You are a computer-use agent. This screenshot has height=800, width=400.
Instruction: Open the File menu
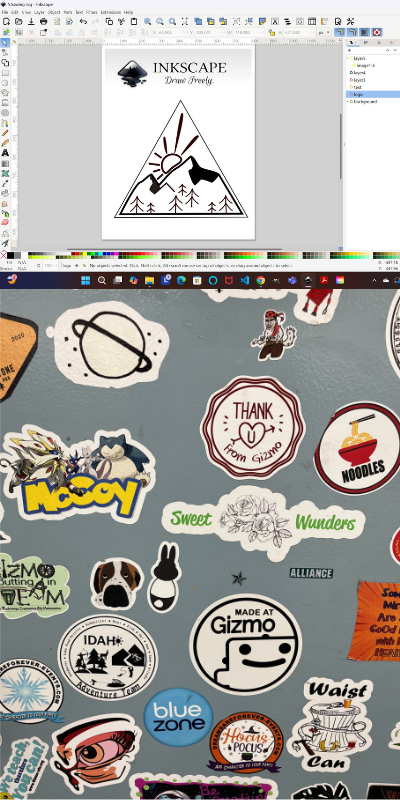pos(5,12)
